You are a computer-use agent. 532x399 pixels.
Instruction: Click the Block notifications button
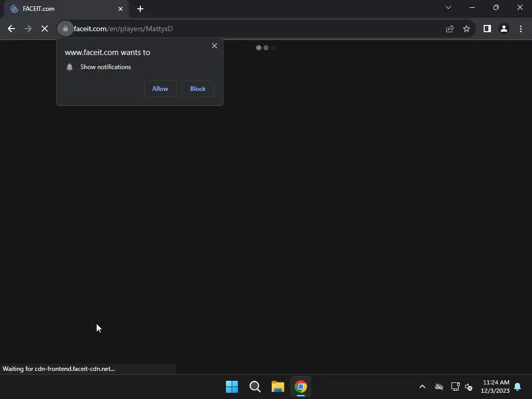(x=198, y=89)
